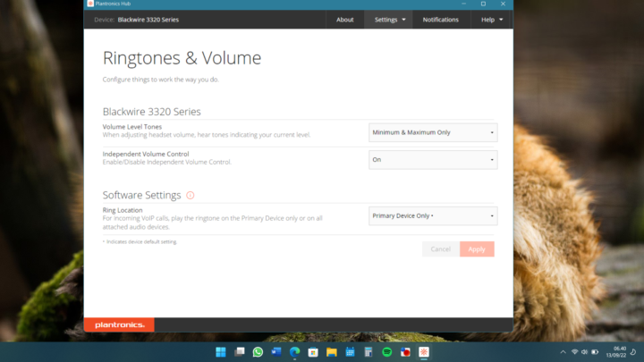
Task: Click the Blackwire 3320 Series device name
Action: tap(148, 20)
